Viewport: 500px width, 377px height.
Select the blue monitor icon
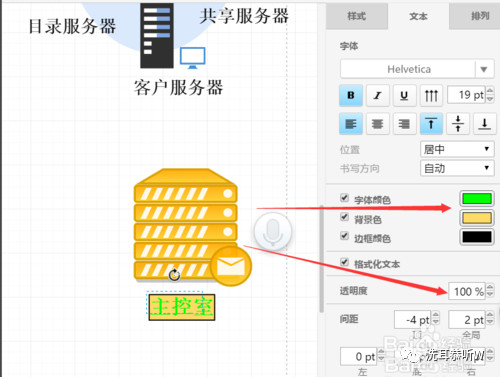pyautogui.click(x=192, y=58)
